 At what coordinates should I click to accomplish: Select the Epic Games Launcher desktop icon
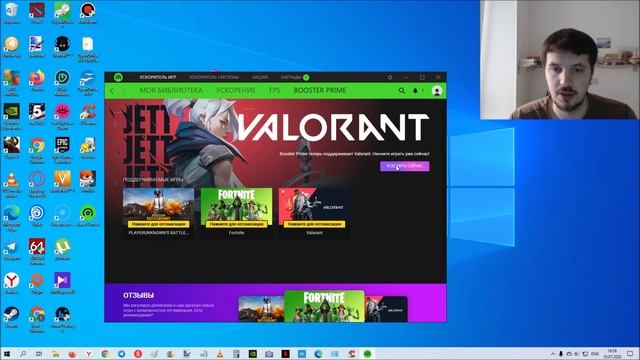(x=62, y=149)
